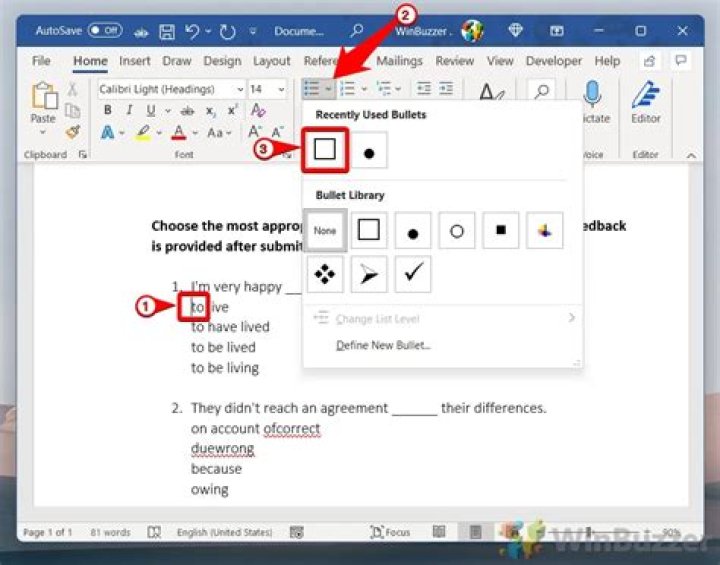This screenshot has height=565, width=720.
Task: Choose the checkmark bullet in Bullet Library
Action: tap(413, 274)
